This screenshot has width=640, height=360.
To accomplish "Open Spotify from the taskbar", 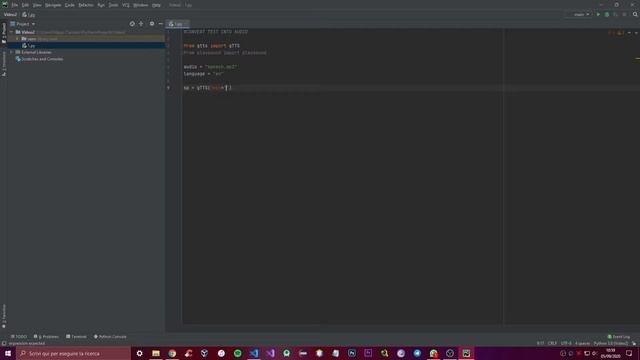I will [x=238, y=353].
